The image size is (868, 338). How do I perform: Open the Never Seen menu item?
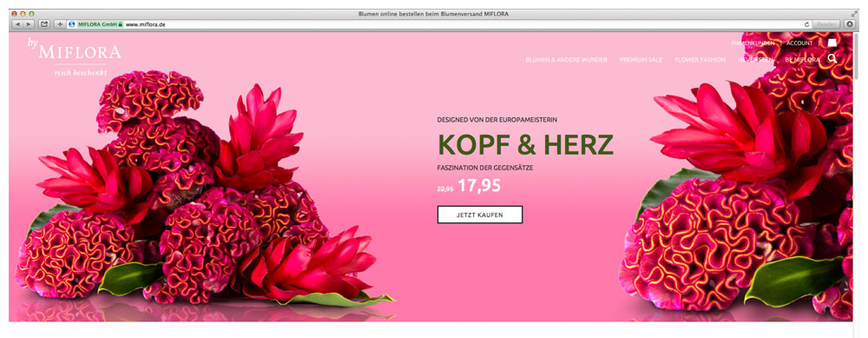click(756, 60)
